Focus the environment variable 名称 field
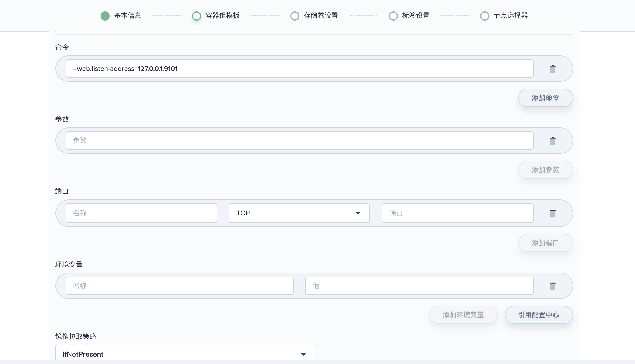Viewport: 635px width, 364px height. [180, 286]
